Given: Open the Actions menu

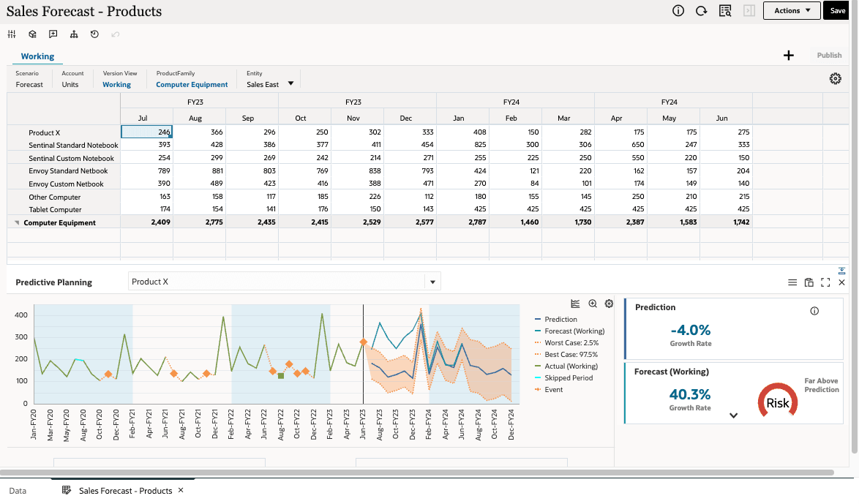Looking at the screenshot, I should point(792,11).
